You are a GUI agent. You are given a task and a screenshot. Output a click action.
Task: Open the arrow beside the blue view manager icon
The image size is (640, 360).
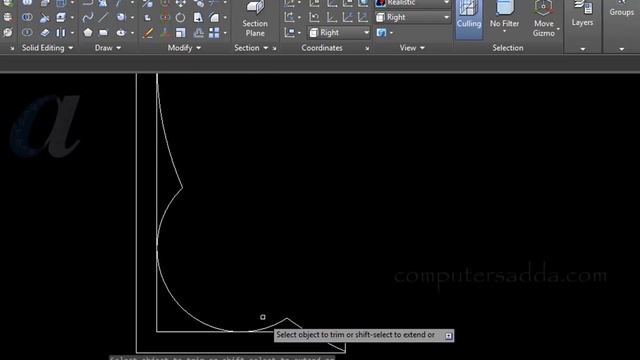coord(392,33)
